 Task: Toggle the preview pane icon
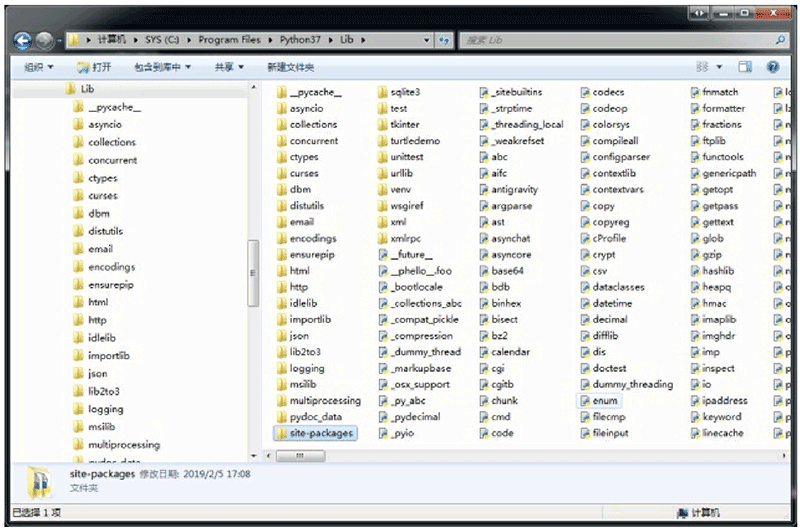pyautogui.click(x=745, y=67)
